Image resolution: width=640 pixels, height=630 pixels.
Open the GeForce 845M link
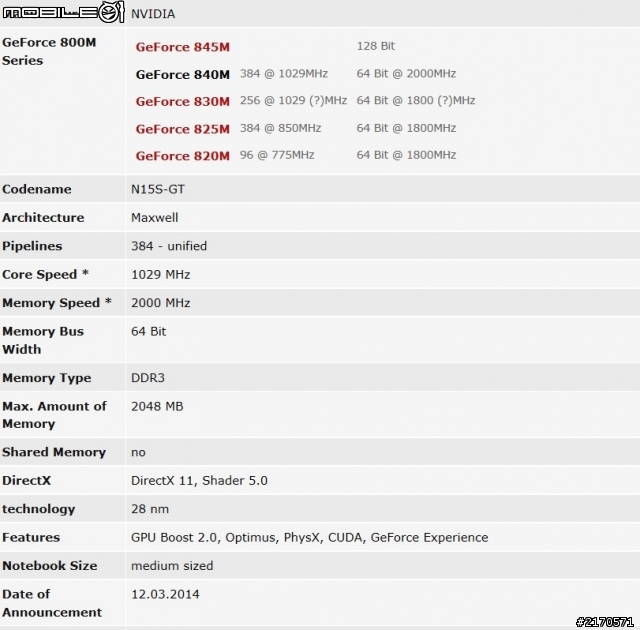pos(182,47)
